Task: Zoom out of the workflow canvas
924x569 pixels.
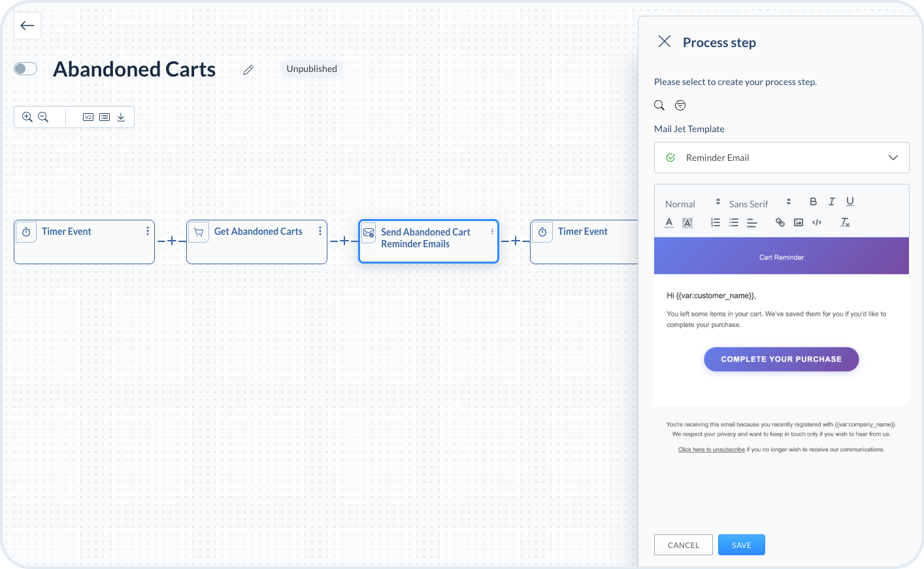Action: click(x=43, y=117)
